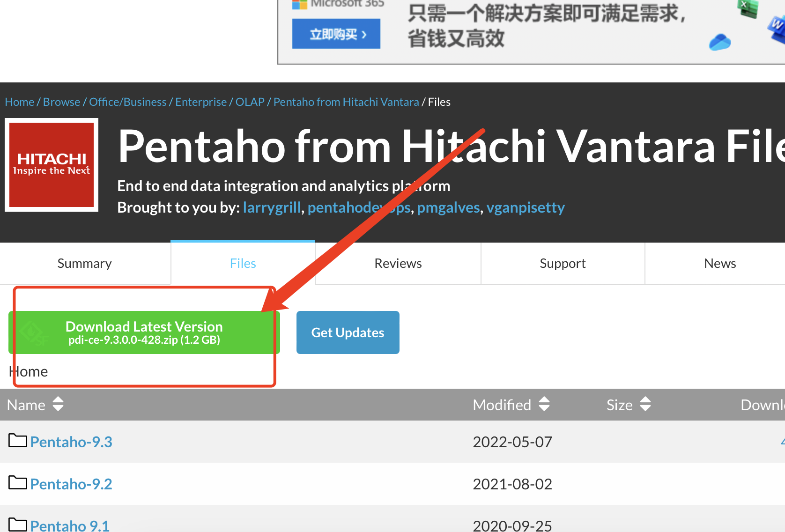The width and height of the screenshot is (785, 532).
Task: Follow the Home breadcrumb link
Action: [20, 102]
